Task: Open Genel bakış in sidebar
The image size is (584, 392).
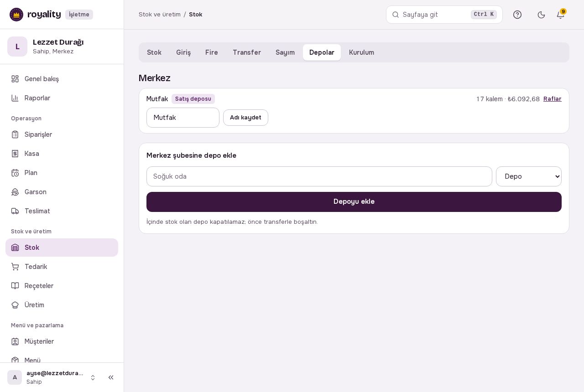Action: (x=62, y=79)
